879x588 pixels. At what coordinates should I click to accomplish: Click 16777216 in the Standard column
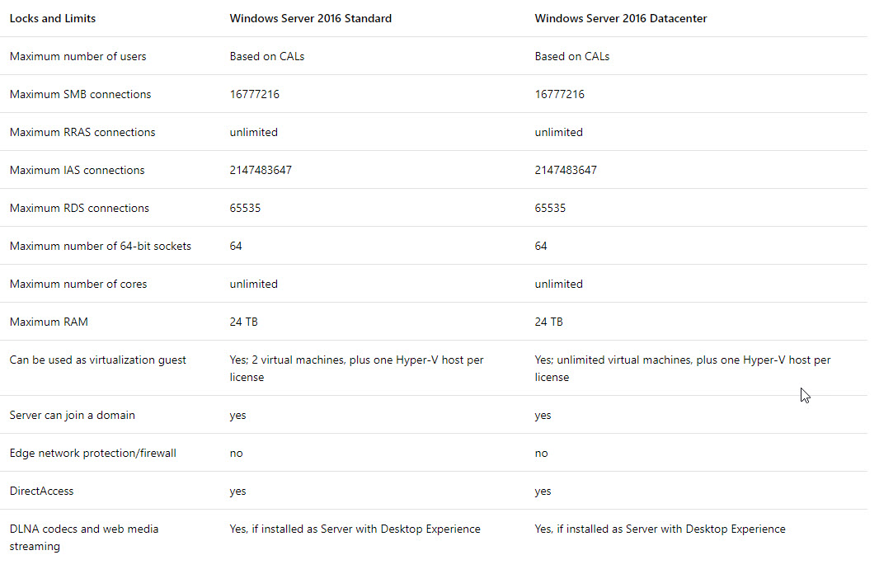(255, 94)
